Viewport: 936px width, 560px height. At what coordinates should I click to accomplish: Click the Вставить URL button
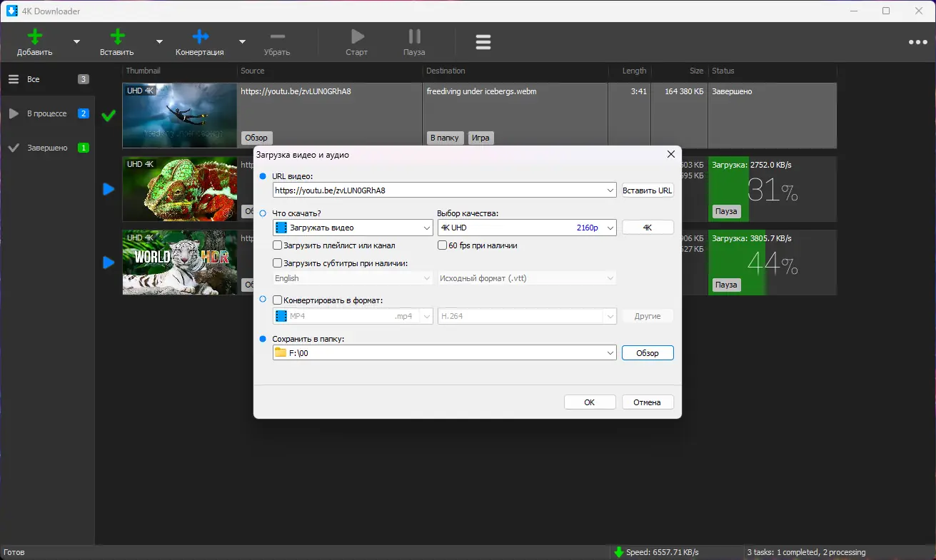648,190
